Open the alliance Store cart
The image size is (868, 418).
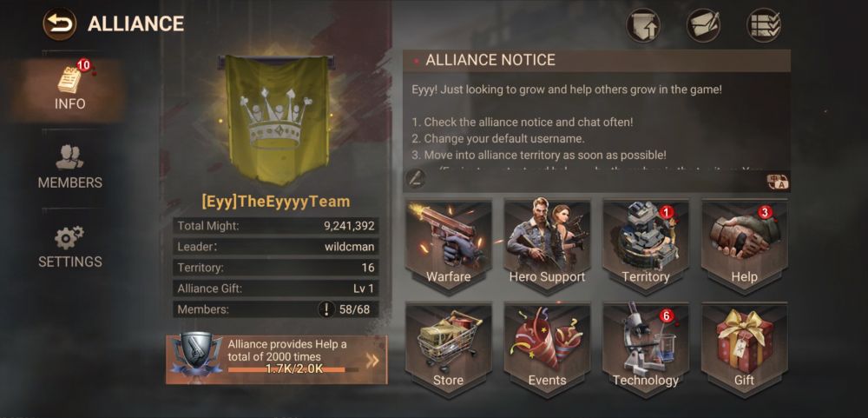click(449, 347)
